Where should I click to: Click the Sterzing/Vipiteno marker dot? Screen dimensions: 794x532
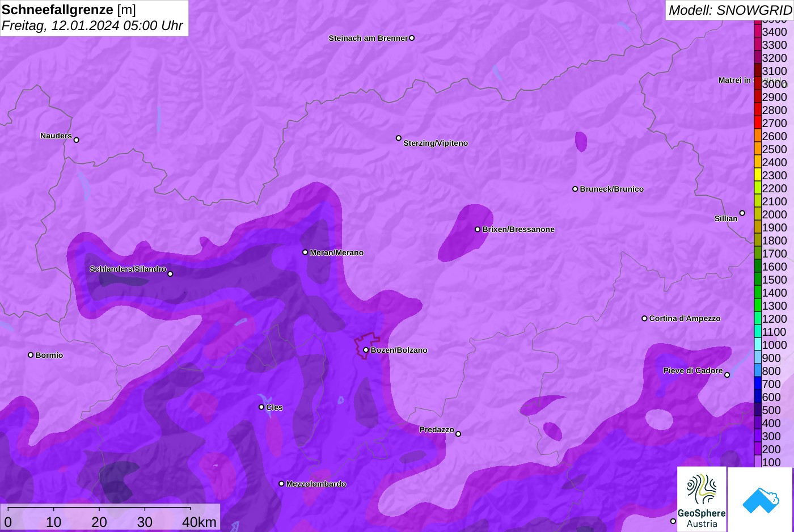coord(399,138)
